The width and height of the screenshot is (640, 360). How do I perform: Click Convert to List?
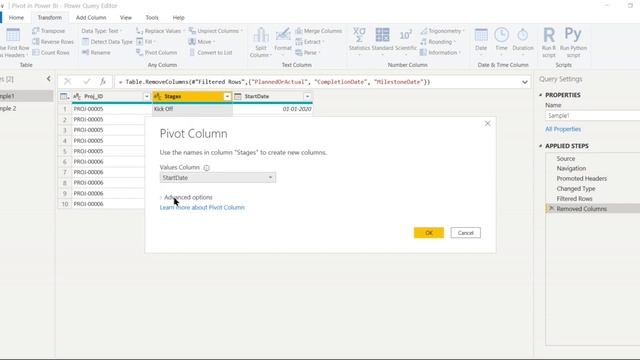click(211, 53)
